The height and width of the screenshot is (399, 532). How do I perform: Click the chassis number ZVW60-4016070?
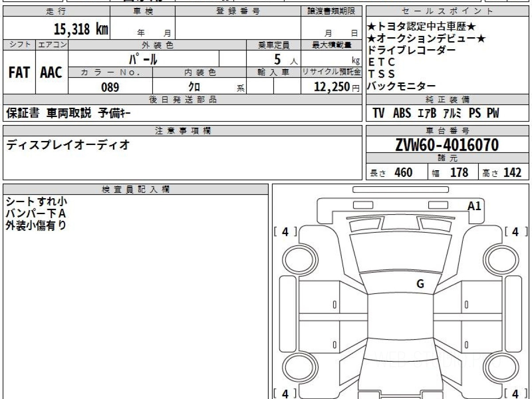pyautogui.click(x=447, y=145)
